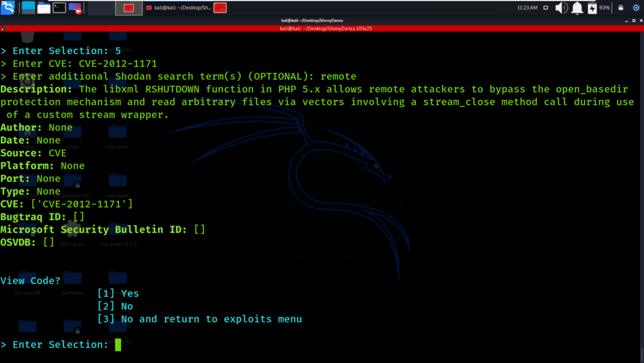Launch terminal emulator from panel
Image resolution: width=644 pixels, height=363 pixels.
[59, 7]
